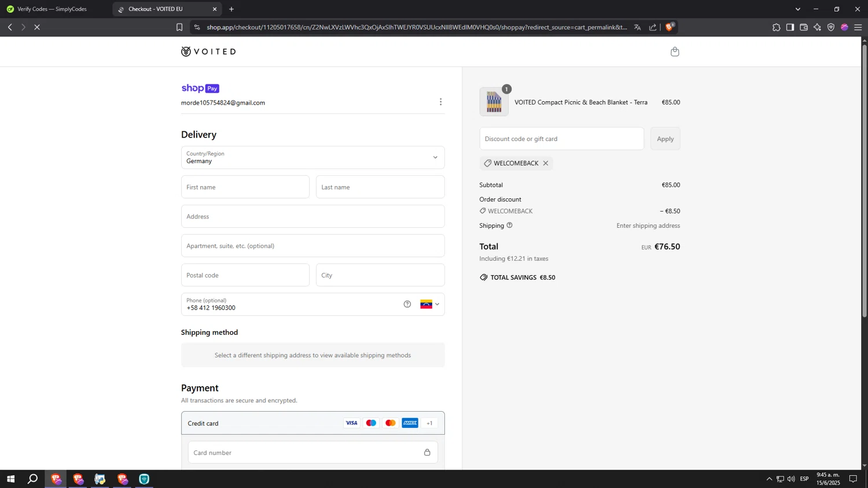
Task: Toggle the browser sidebar panel icon
Action: pos(790,27)
